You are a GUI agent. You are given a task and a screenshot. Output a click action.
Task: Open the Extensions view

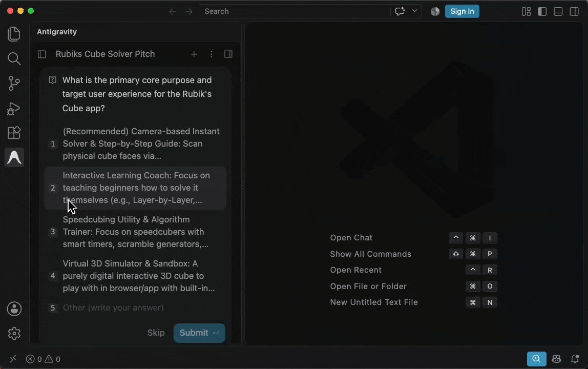coord(14,133)
